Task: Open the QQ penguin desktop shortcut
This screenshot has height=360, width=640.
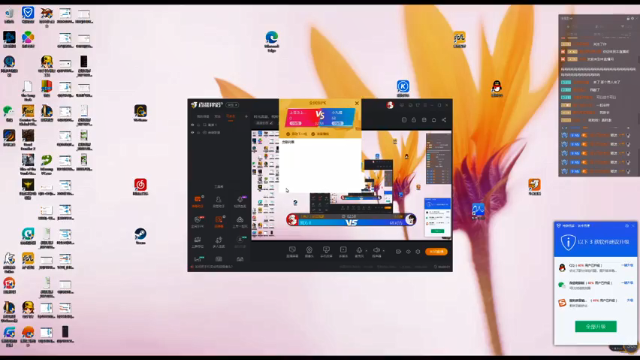Action: click(x=496, y=88)
